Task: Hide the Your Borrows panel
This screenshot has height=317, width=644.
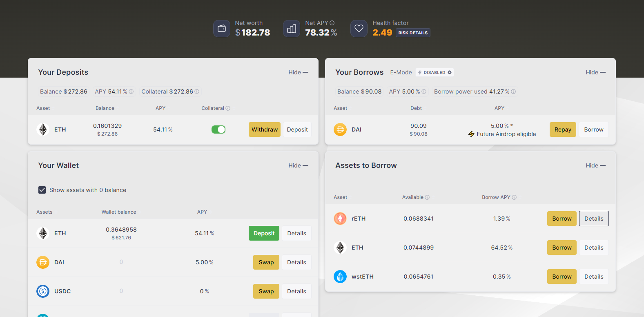Action: pyautogui.click(x=595, y=72)
